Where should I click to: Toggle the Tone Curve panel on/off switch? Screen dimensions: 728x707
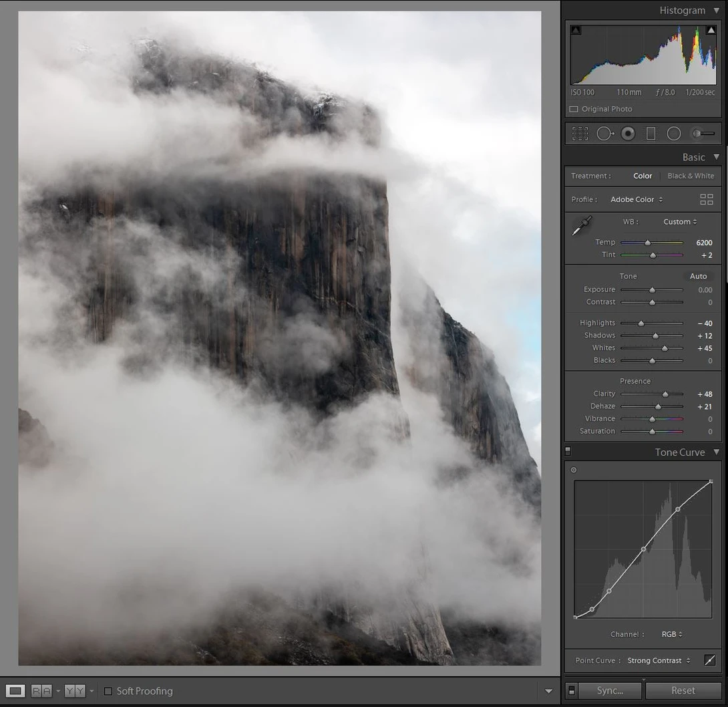click(568, 451)
